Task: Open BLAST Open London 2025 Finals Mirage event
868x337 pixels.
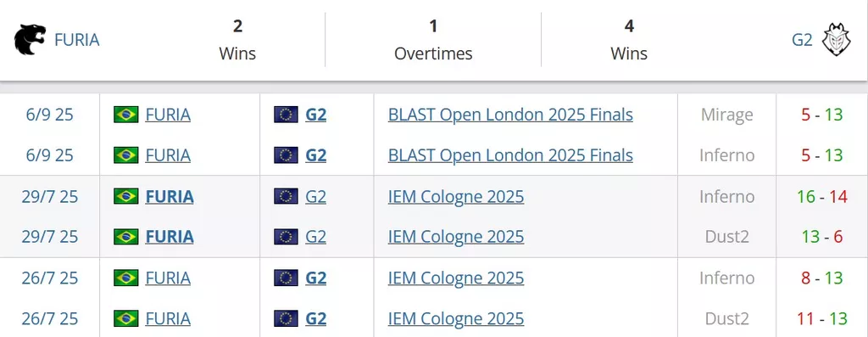Action: 510,115
